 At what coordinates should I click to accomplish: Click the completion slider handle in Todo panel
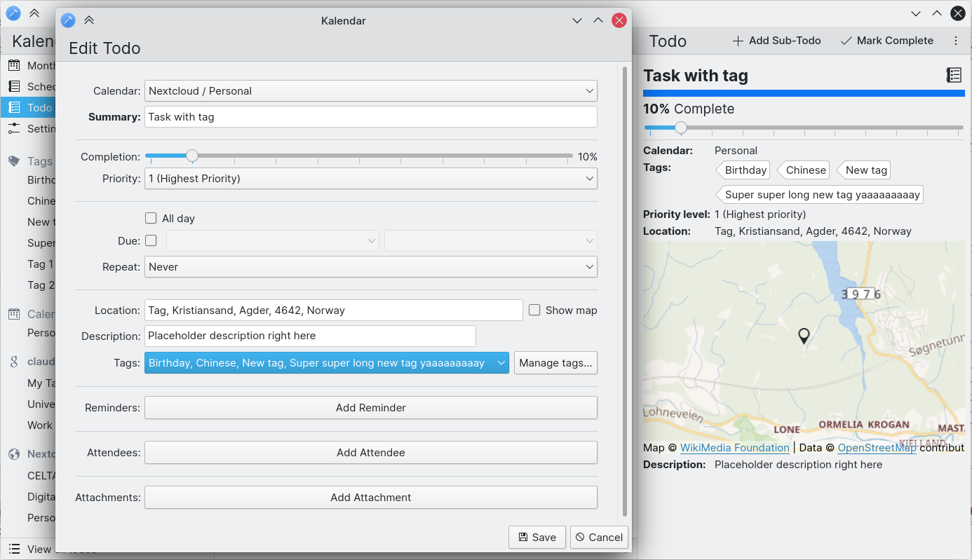681,128
